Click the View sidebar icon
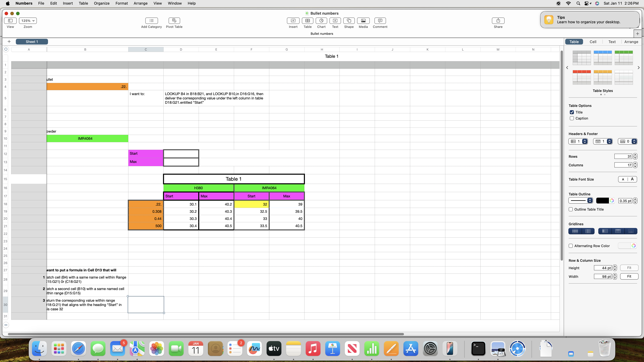 (x=10, y=21)
